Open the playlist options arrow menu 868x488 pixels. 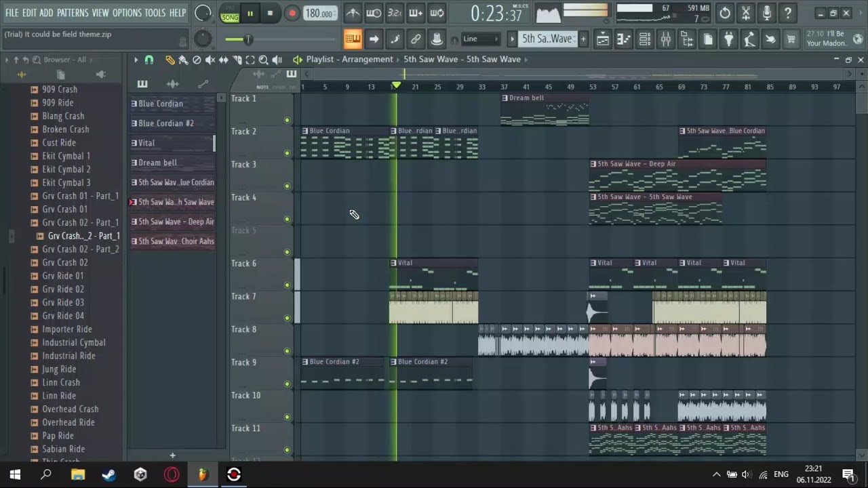click(x=136, y=60)
